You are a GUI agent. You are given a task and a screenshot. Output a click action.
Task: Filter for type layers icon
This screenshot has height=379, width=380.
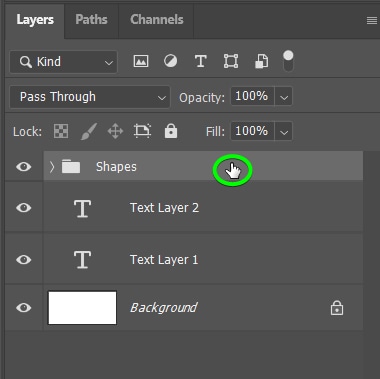200,61
